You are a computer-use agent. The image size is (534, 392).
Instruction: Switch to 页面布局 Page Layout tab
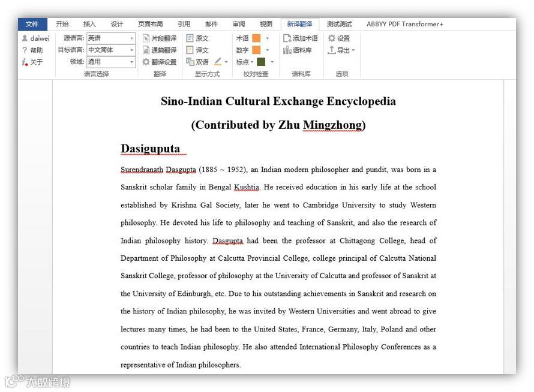pos(150,24)
